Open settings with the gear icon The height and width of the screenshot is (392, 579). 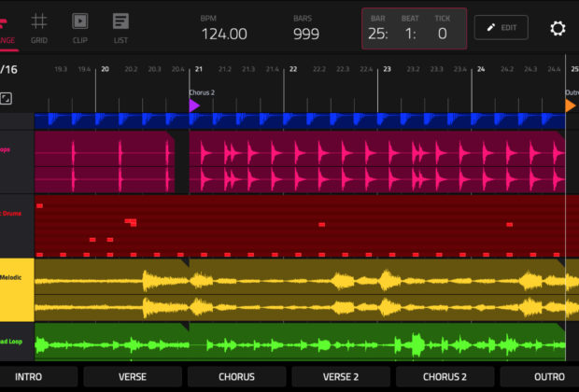point(558,28)
